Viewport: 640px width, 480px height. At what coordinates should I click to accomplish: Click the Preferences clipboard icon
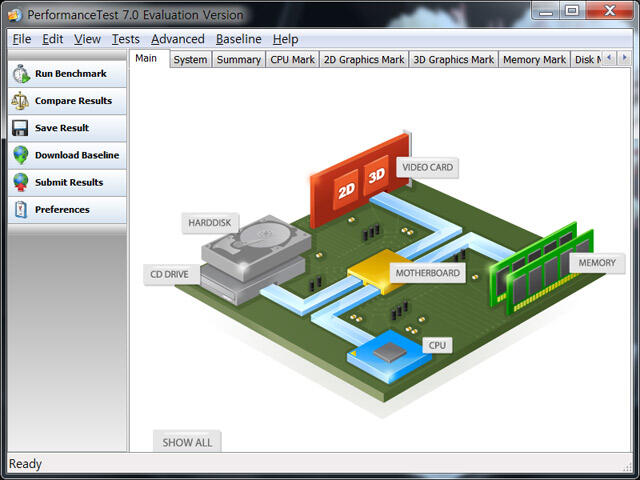coord(20,209)
